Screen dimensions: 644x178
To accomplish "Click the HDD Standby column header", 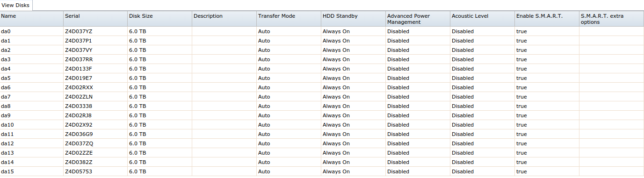I will tap(354, 19).
